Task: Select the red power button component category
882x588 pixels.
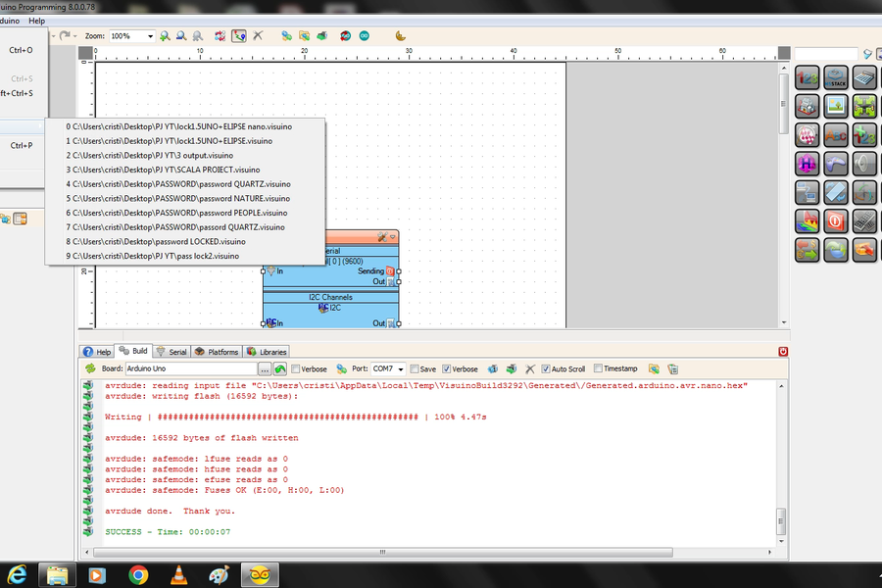Action: 835,221
